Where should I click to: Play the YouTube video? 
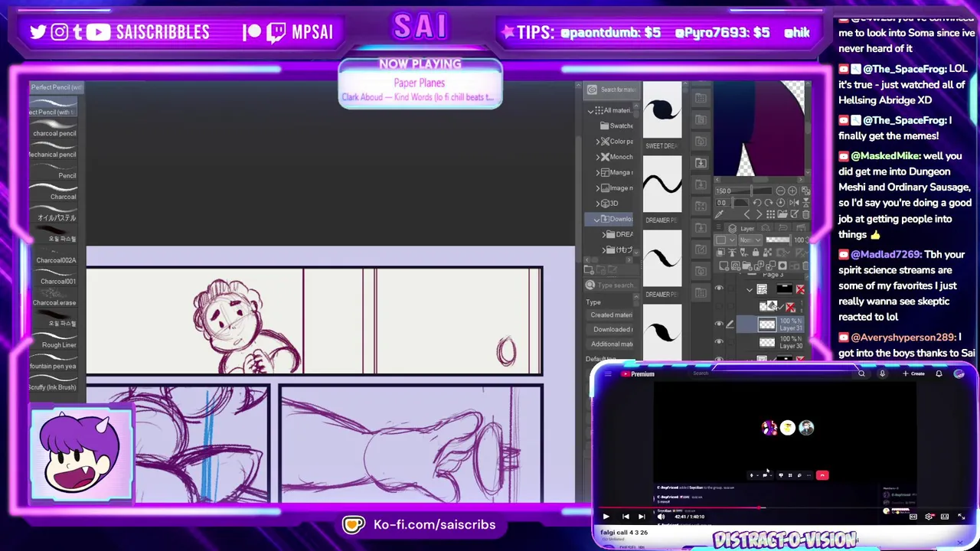[x=606, y=517]
